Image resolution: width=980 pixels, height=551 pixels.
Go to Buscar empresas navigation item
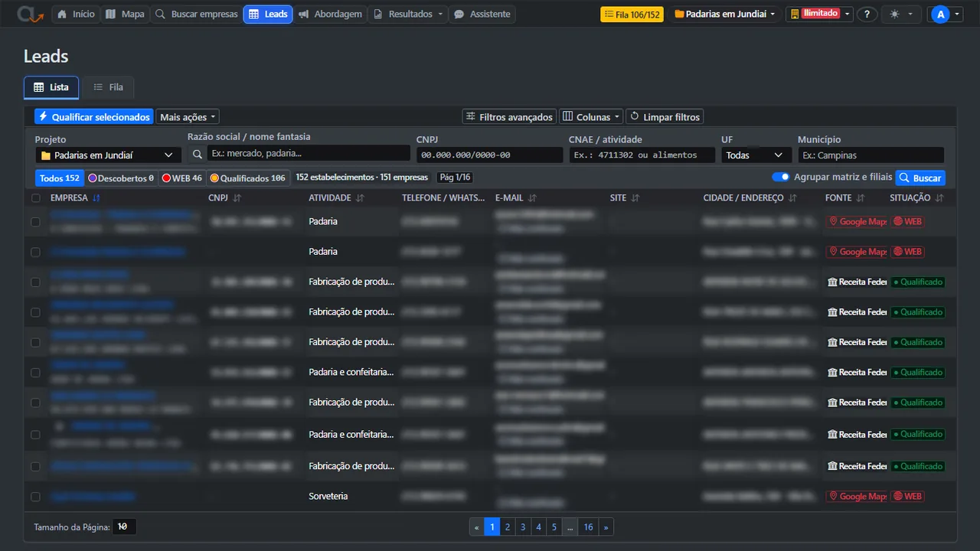pos(196,15)
